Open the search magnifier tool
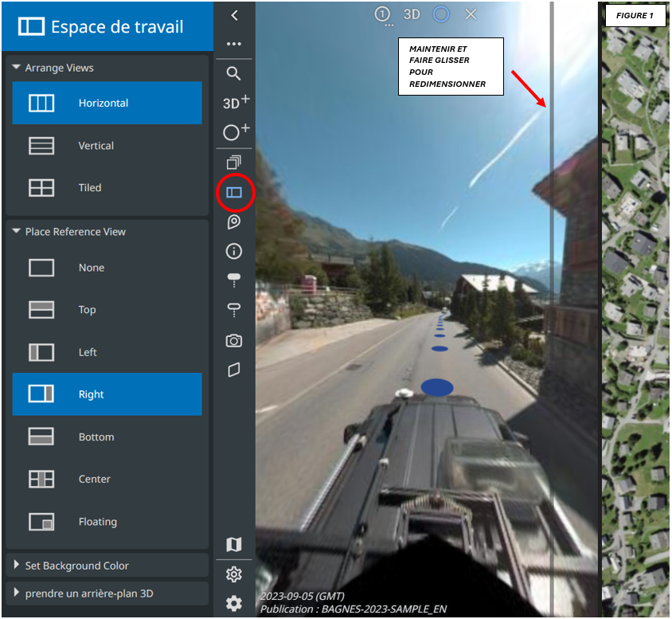The height and width of the screenshot is (619, 672). tap(233, 73)
